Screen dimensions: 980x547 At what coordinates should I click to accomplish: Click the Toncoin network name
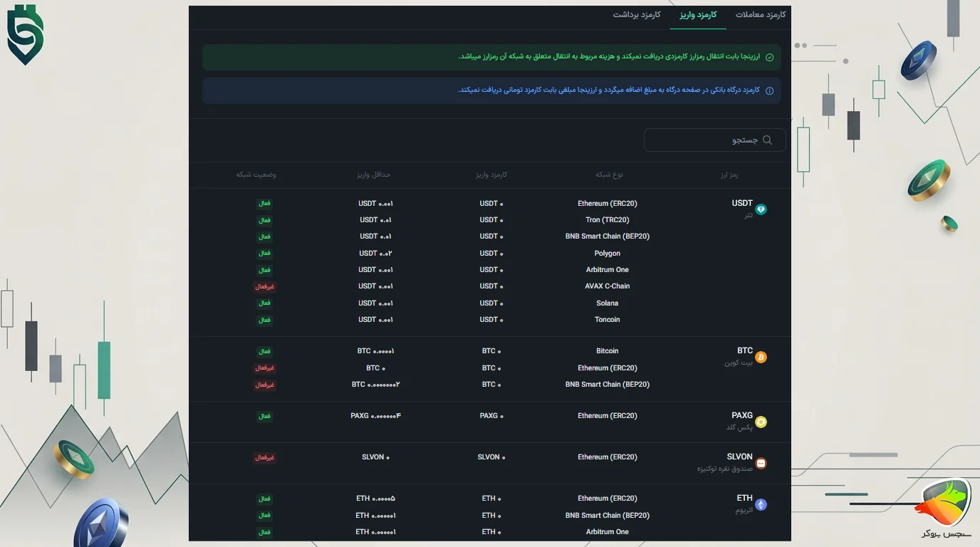[608, 320]
